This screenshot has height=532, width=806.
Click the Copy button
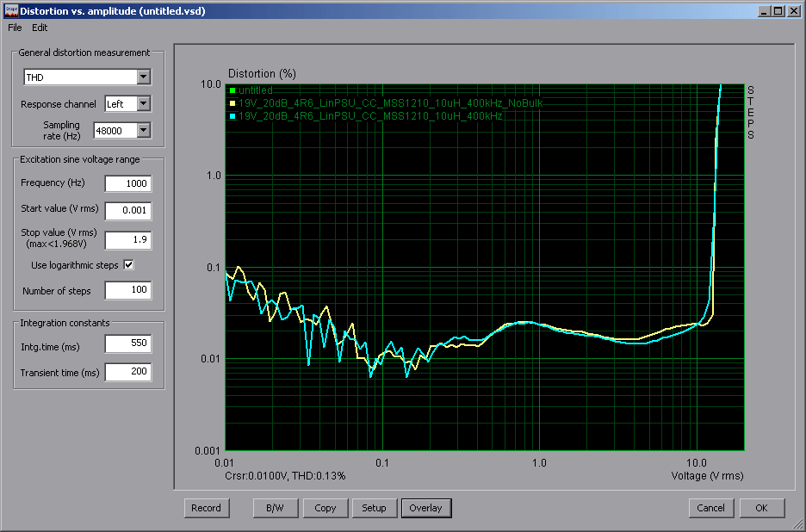(325, 508)
